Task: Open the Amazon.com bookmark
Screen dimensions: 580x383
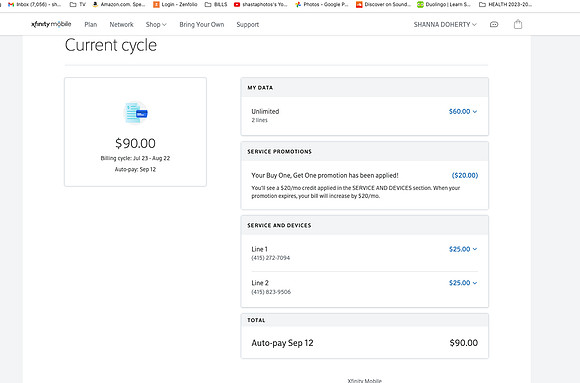Action: click(x=119, y=4)
